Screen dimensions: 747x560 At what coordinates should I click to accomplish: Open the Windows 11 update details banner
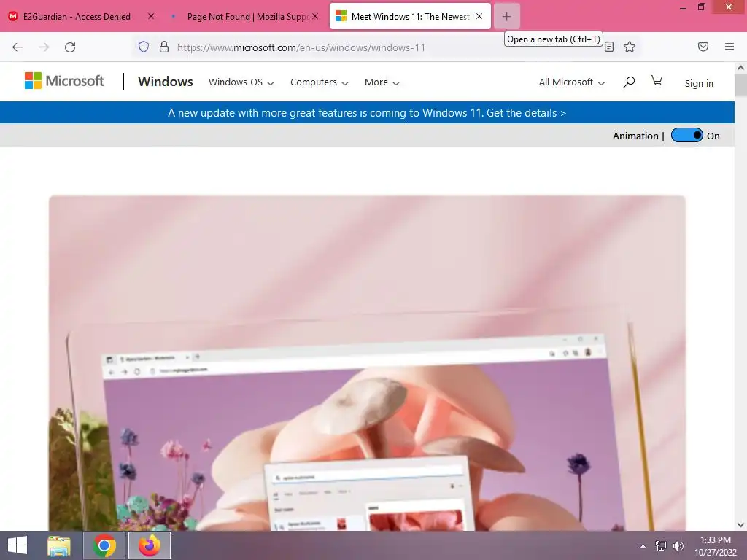click(x=367, y=113)
